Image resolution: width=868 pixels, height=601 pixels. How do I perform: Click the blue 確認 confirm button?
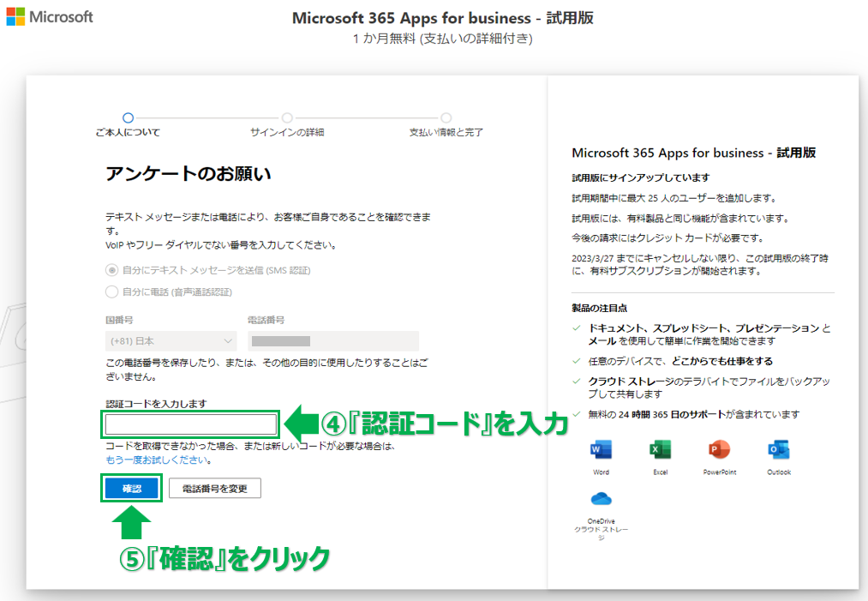[x=132, y=489]
